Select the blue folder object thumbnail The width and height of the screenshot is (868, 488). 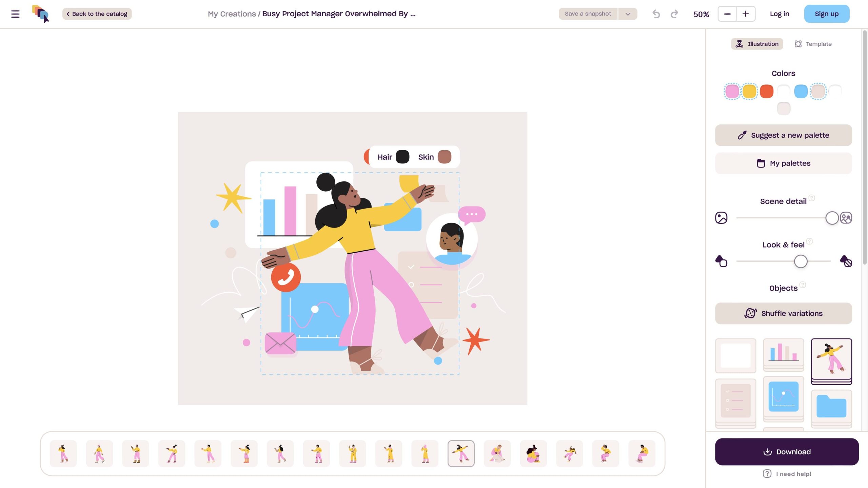[831, 407]
